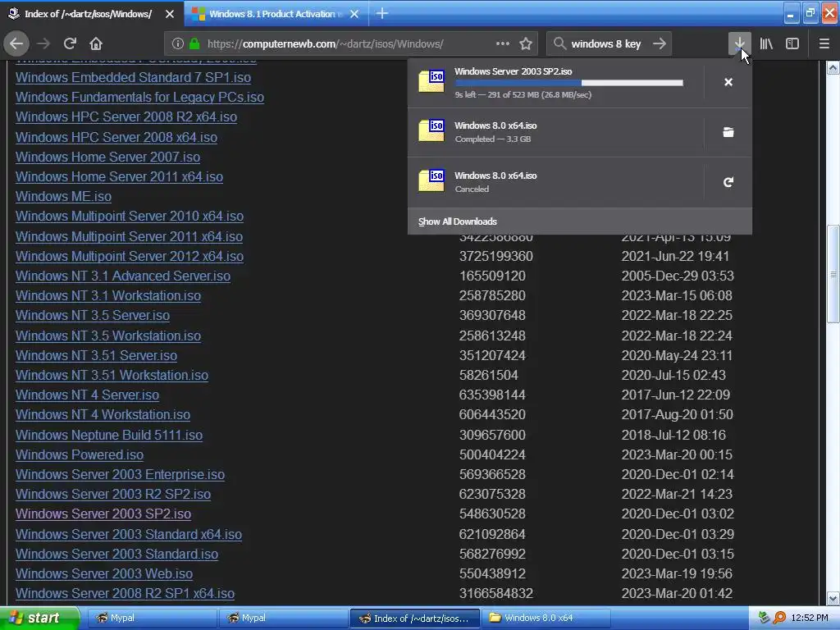
Task: Open page actions three-dot menu
Action: point(503,43)
